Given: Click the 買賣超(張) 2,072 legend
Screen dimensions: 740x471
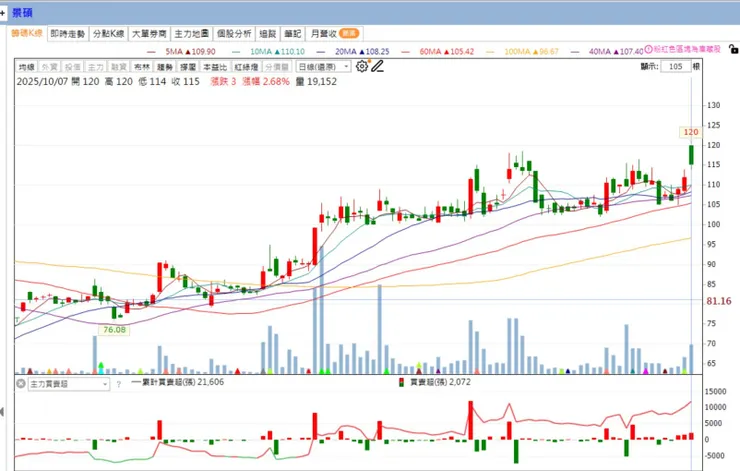Looking at the screenshot, I should tap(434, 382).
